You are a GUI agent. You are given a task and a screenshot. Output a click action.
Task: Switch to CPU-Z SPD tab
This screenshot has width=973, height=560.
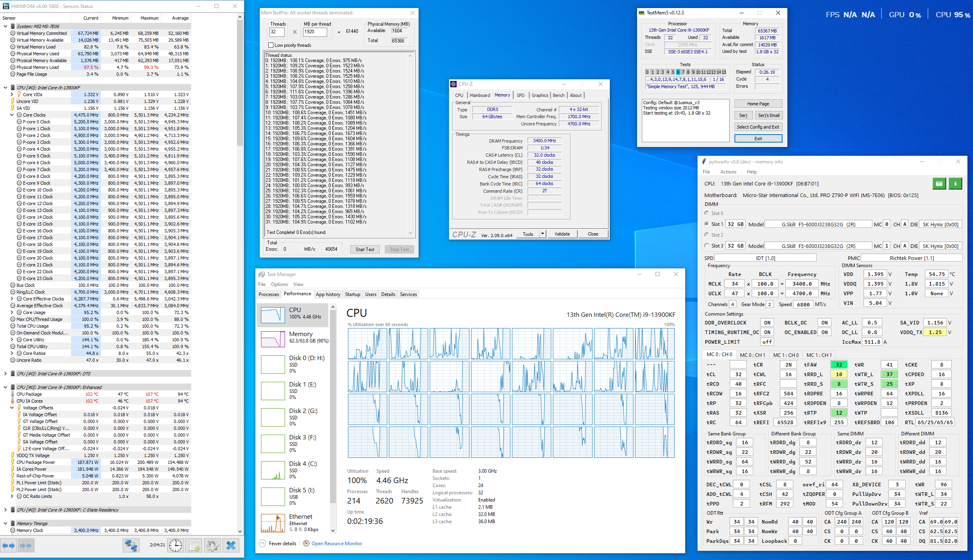[x=520, y=95]
